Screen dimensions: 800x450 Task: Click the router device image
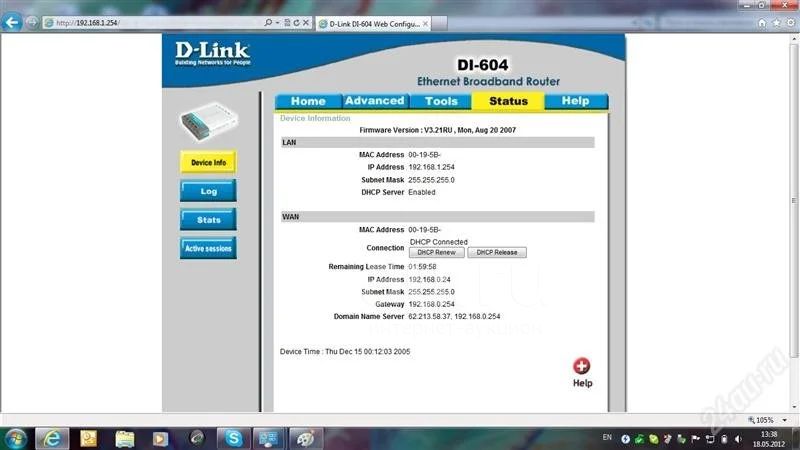(209, 122)
